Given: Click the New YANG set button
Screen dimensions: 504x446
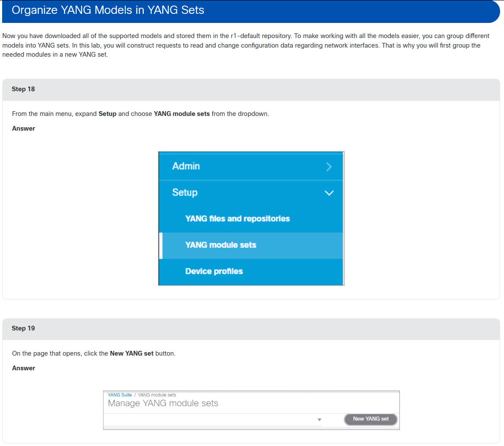Looking at the screenshot, I should coord(370,419).
